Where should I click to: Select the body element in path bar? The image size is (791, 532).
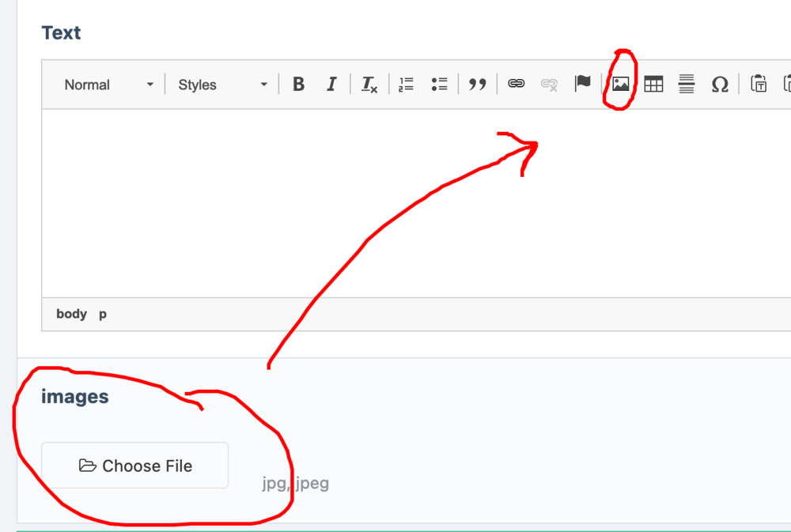pyautogui.click(x=71, y=314)
